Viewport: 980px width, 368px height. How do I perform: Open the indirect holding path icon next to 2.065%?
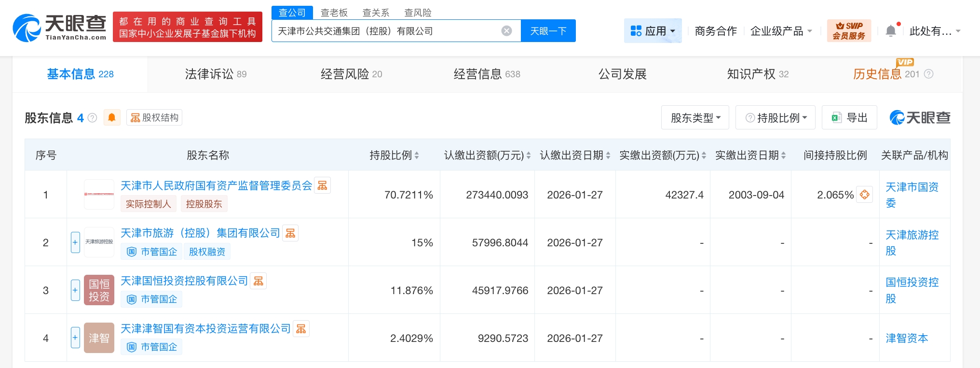(864, 195)
